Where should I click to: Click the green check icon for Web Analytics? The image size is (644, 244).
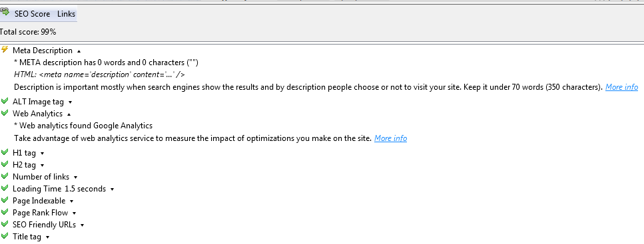point(5,113)
